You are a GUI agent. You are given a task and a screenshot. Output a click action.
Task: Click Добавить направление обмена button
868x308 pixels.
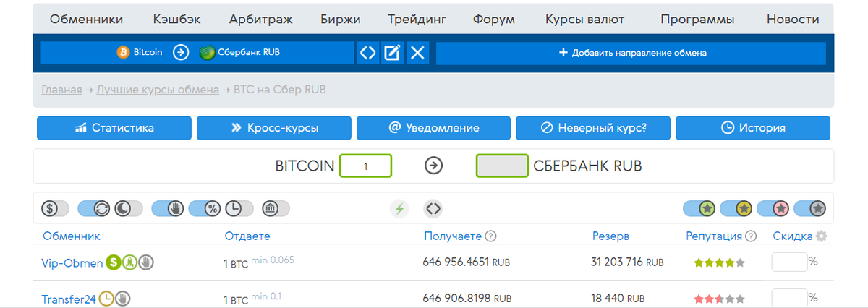[631, 53]
